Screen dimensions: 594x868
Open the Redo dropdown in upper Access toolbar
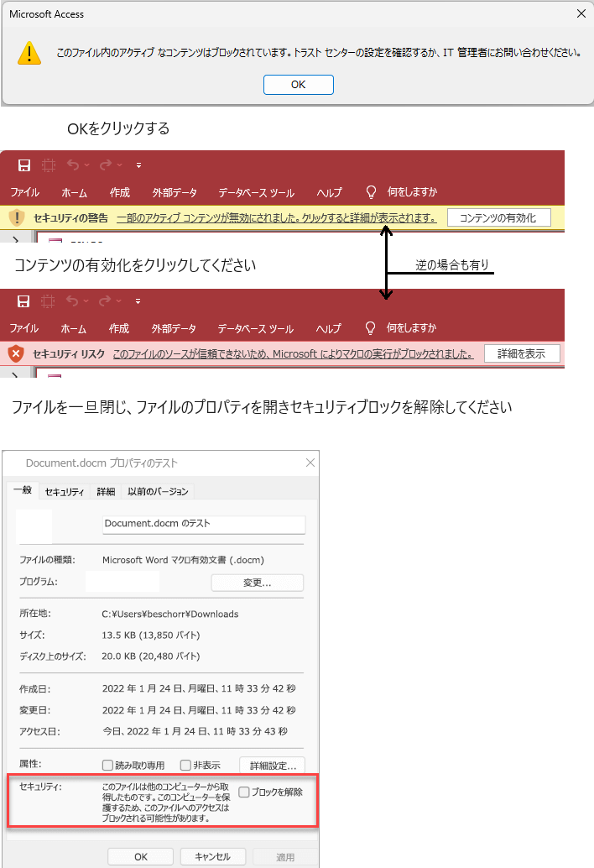(x=119, y=165)
